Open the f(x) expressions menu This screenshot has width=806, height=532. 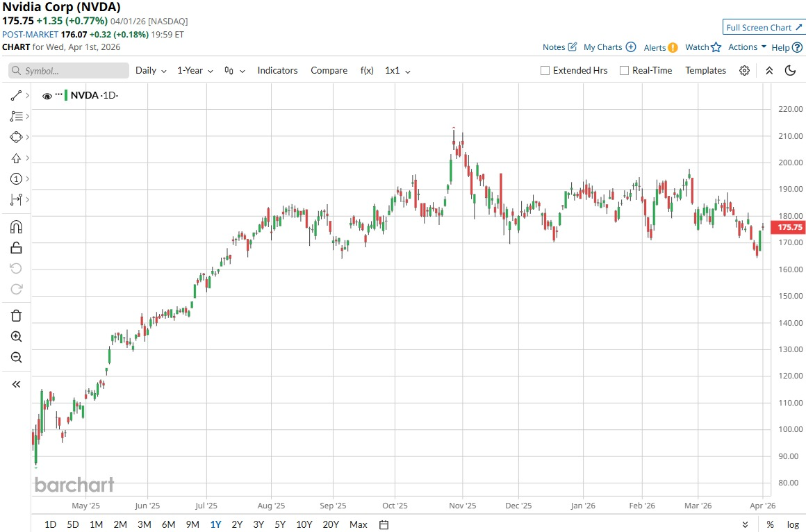[x=367, y=70]
